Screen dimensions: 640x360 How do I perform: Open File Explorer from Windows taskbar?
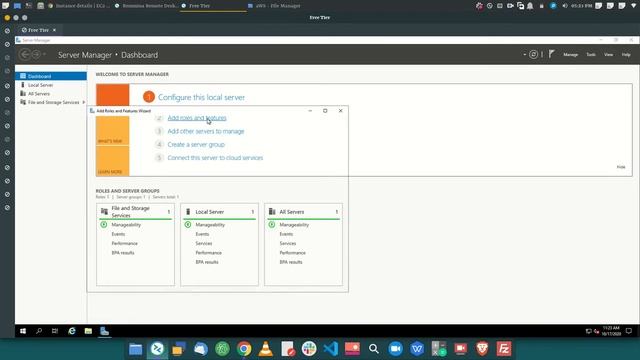pyautogui.click(x=88, y=331)
